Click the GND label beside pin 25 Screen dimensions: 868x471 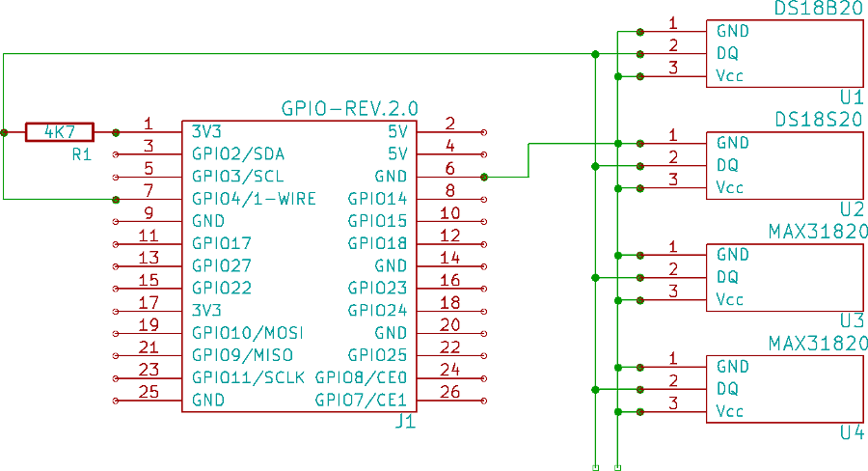coord(208,401)
